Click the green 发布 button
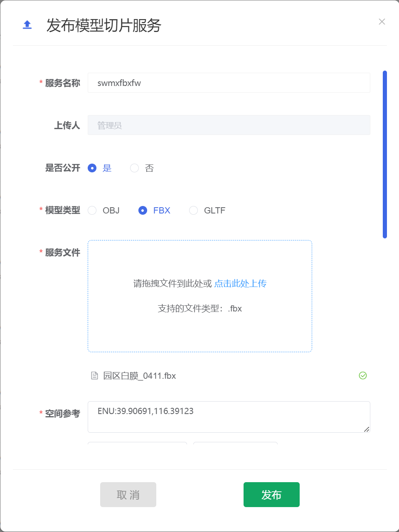This screenshot has height=532, width=399. (x=271, y=495)
